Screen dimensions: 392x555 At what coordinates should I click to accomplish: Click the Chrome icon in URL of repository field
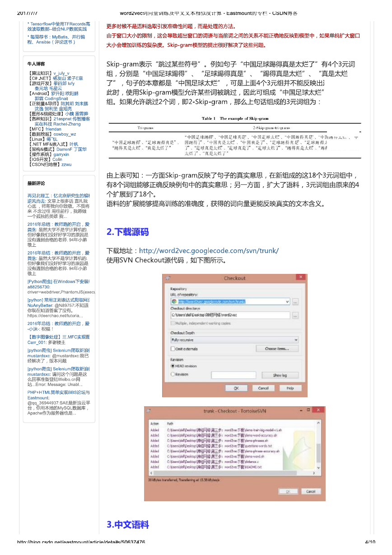(174, 301)
